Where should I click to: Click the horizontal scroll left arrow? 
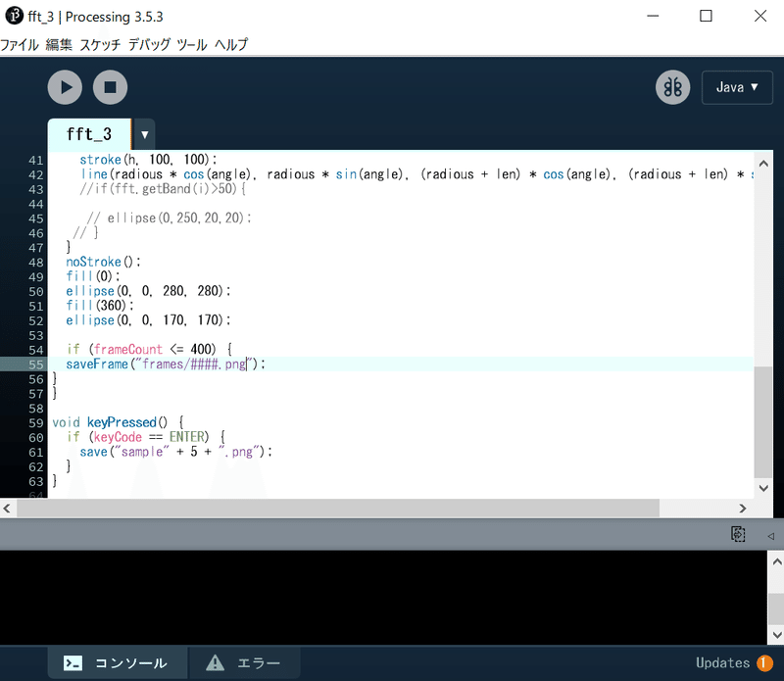[x=7, y=509]
